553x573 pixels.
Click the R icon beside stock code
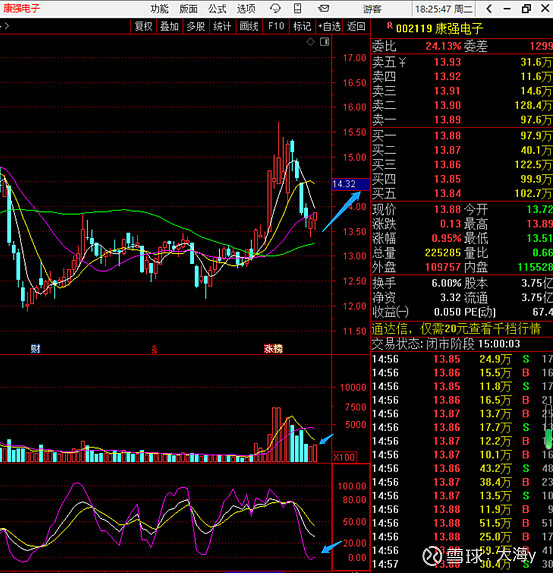(x=390, y=26)
